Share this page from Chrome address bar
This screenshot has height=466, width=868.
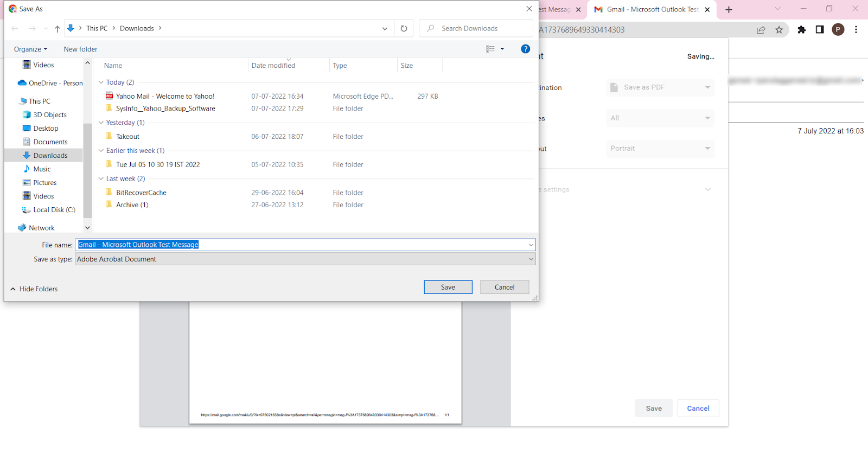[761, 30]
